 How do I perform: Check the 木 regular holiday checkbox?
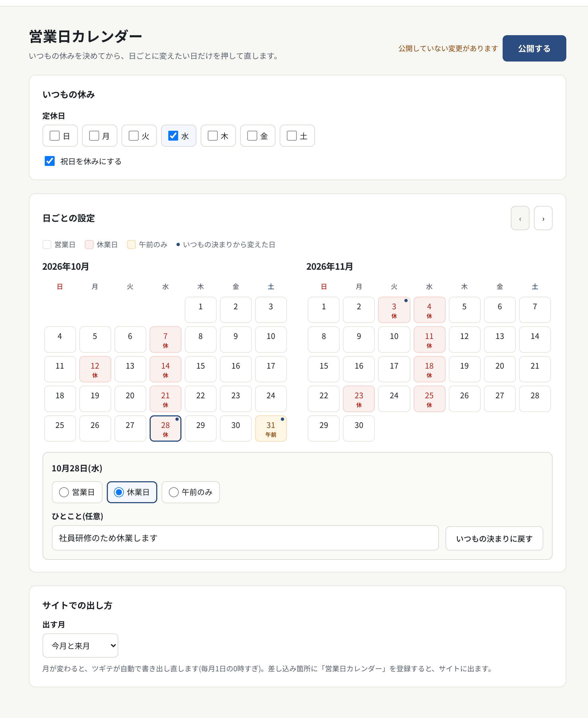pyautogui.click(x=213, y=136)
